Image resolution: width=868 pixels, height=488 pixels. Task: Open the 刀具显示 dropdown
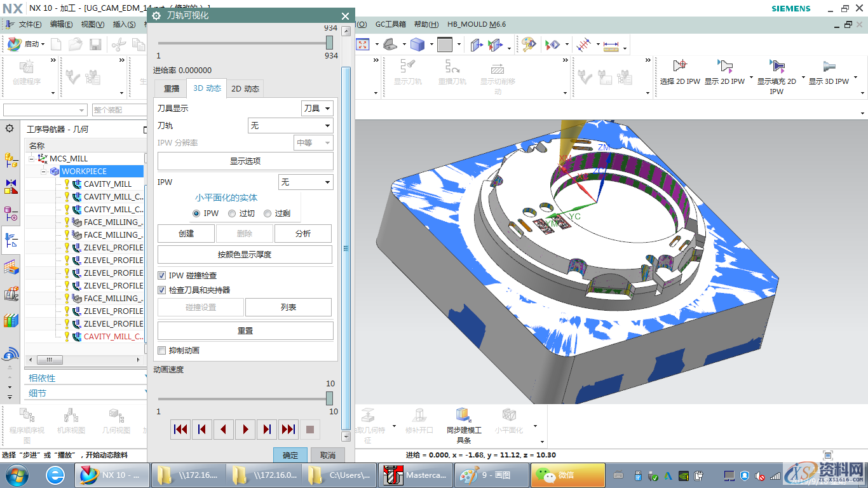coord(316,109)
